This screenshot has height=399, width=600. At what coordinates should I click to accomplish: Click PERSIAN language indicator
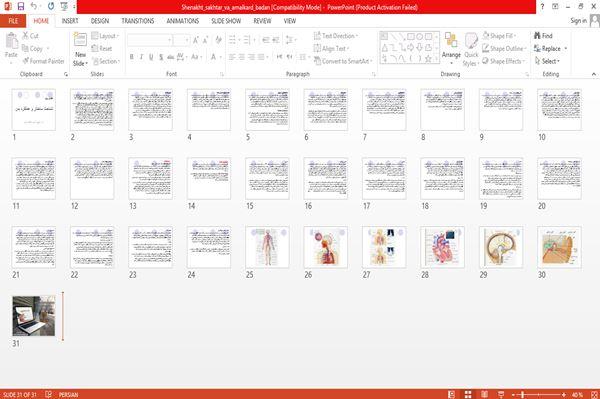coord(68,395)
